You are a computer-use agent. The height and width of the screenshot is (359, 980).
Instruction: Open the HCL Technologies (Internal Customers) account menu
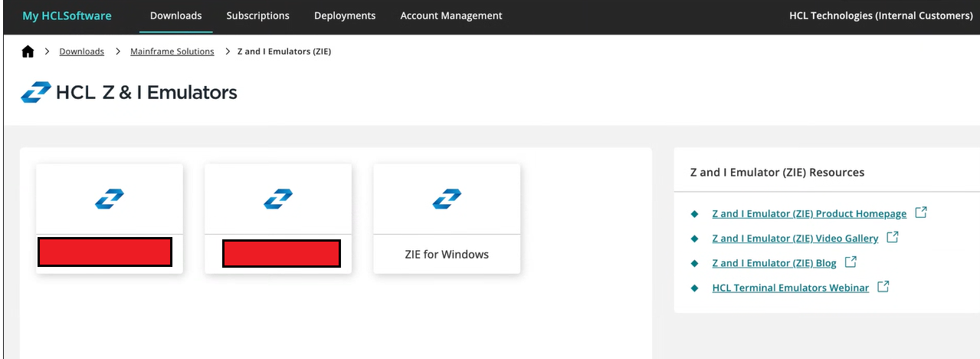(880, 15)
